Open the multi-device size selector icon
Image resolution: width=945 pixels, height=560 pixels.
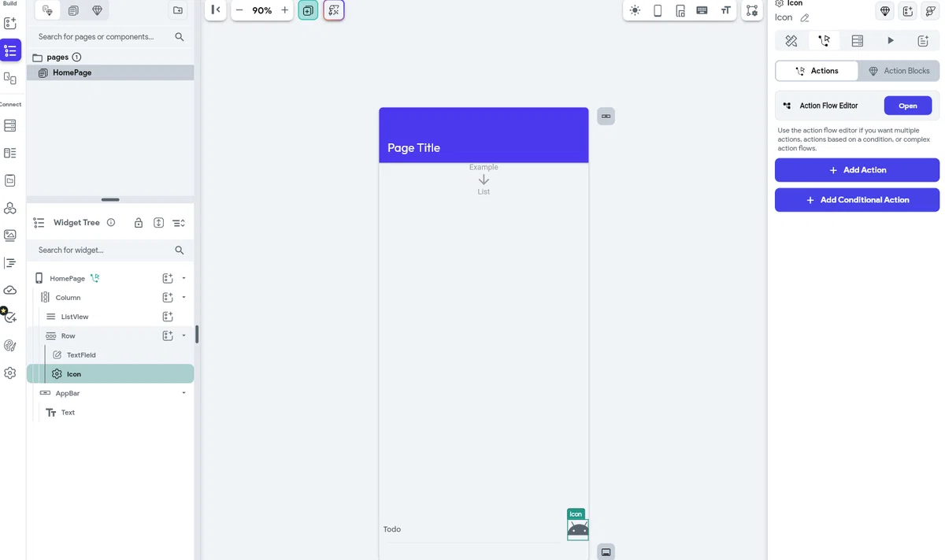tap(680, 10)
